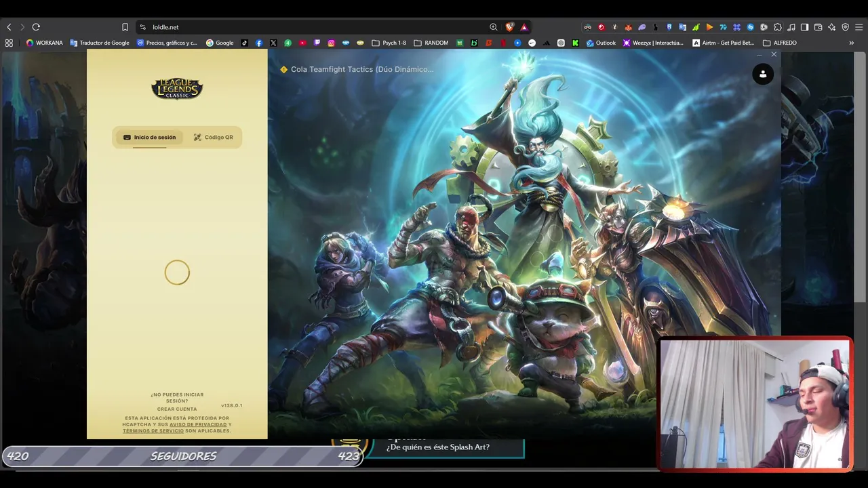
Task: Open the Brave VPN shield icon
Action: click(x=845, y=27)
